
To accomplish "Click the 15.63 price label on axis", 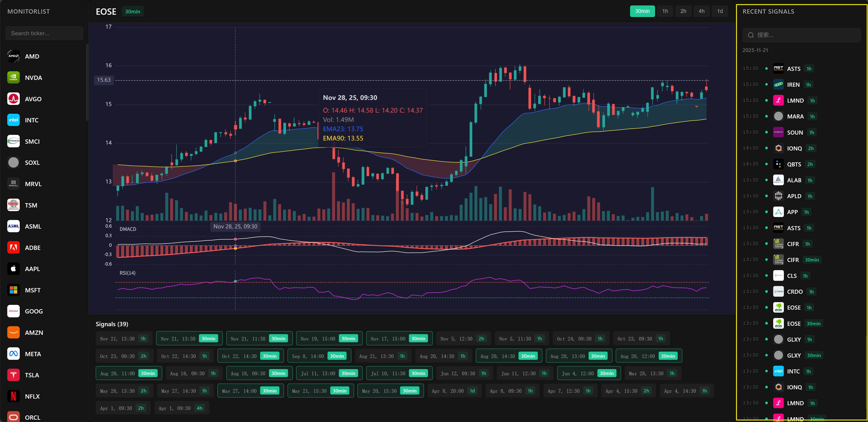I will (x=104, y=80).
